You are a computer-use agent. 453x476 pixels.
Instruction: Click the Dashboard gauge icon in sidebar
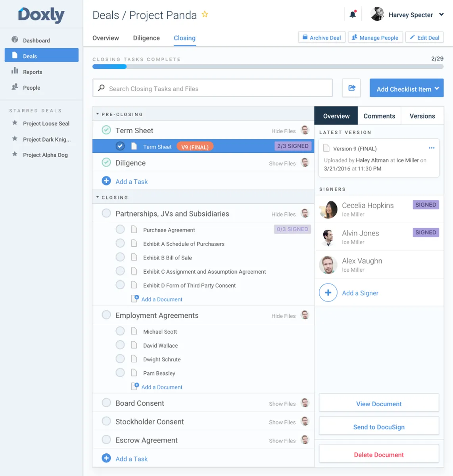(15, 40)
